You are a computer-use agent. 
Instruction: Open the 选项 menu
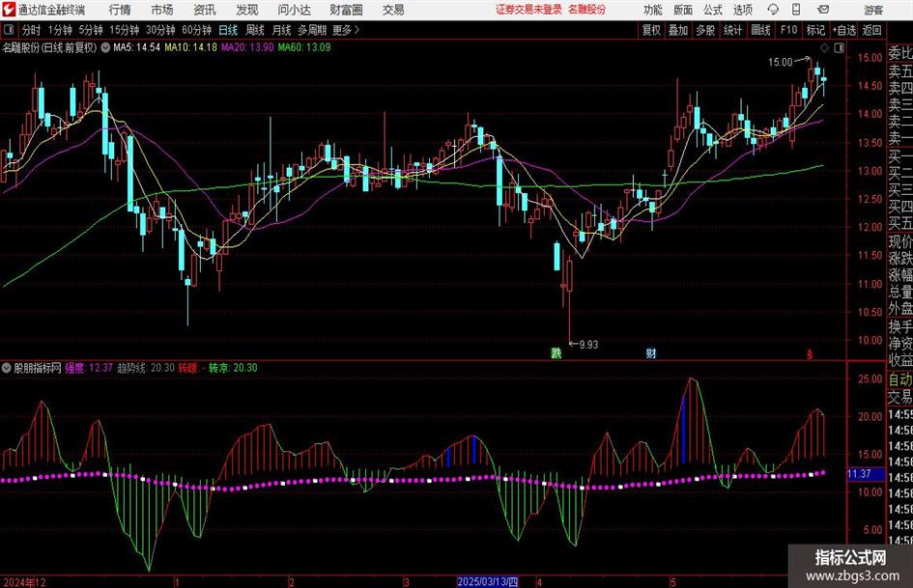tap(742, 10)
